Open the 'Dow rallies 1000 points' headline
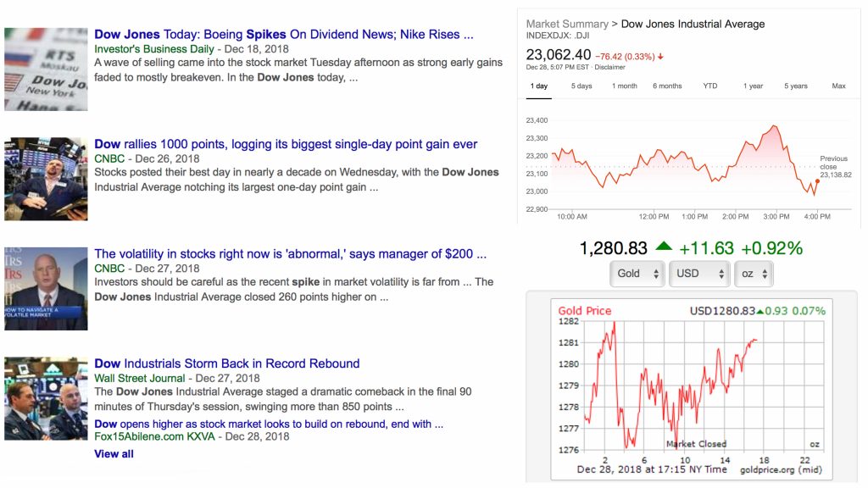 (x=286, y=144)
